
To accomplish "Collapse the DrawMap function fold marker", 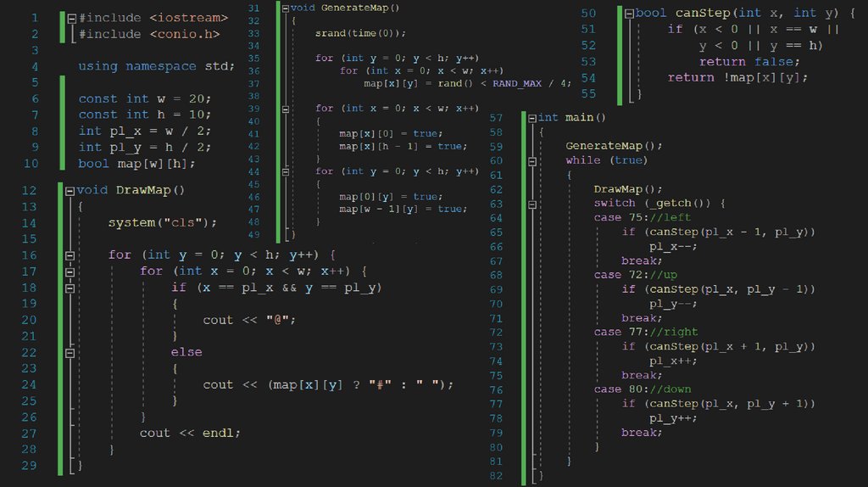I will (x=70, y=190).
